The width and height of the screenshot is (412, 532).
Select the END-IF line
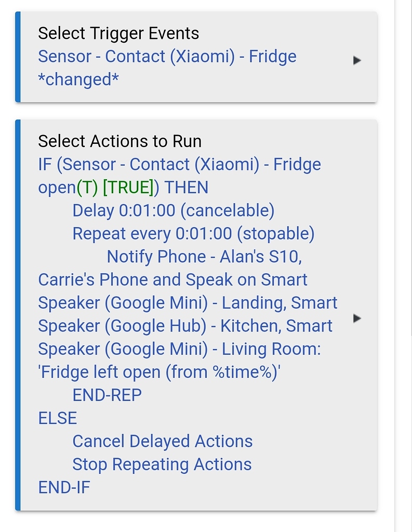pyautogui.click(x=64, y=487)
